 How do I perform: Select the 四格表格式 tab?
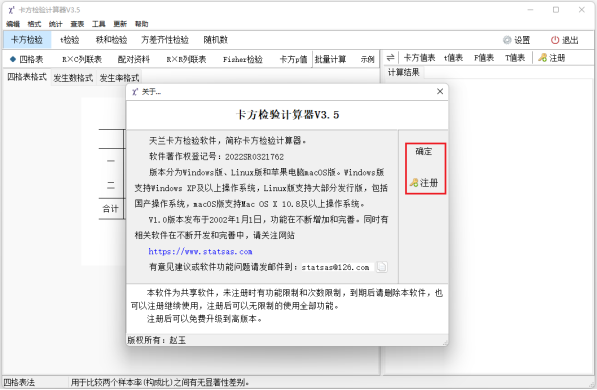[27, 77]
